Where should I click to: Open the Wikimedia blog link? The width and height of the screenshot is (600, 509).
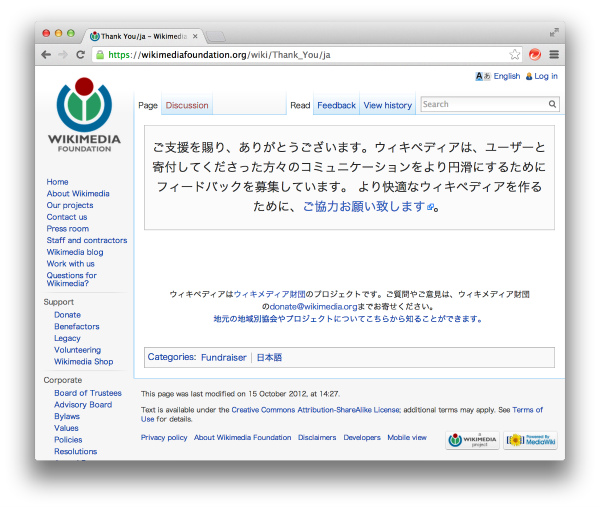pyautogui.click(x=75, y=252)
